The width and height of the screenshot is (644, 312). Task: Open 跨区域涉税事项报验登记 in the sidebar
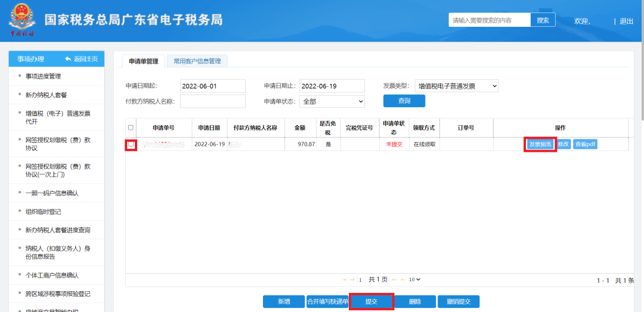pyautogui.click(x=58, y=294)
